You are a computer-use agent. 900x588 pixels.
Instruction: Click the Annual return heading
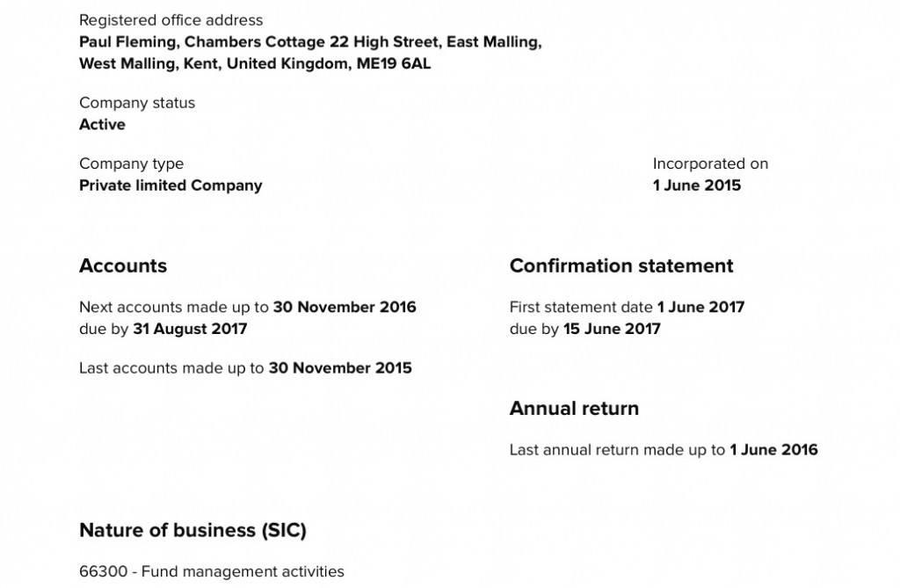[x=574, y=409]
